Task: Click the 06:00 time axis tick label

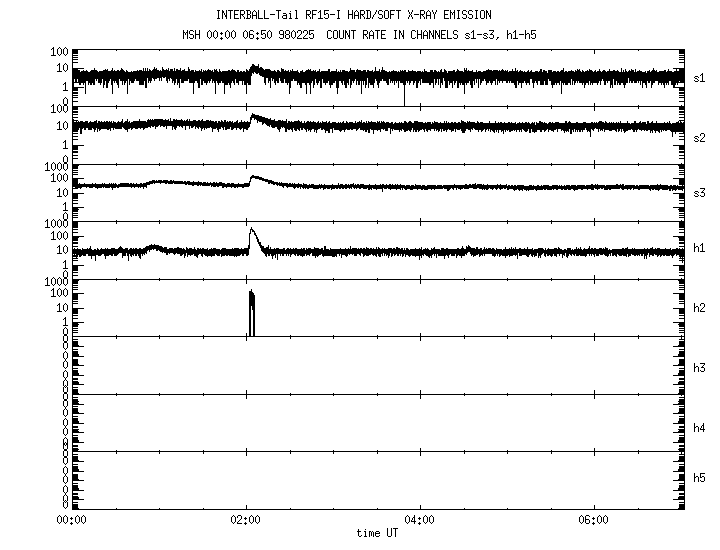Action: point(593,520)
